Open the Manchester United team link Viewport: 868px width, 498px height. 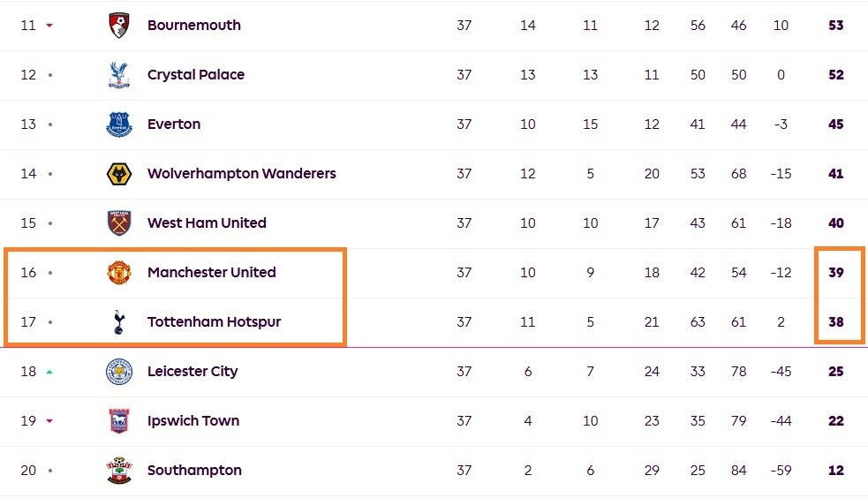tap(212, 273)
